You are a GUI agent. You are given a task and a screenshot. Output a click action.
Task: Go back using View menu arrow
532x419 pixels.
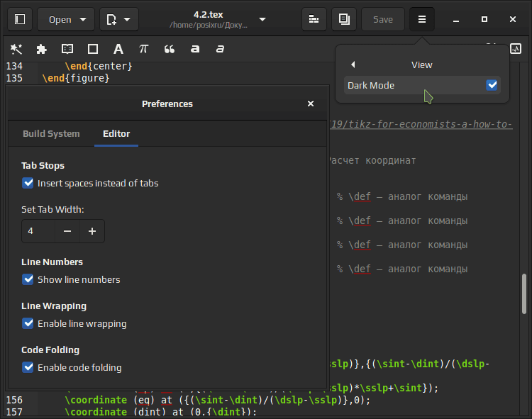[353, 65]
